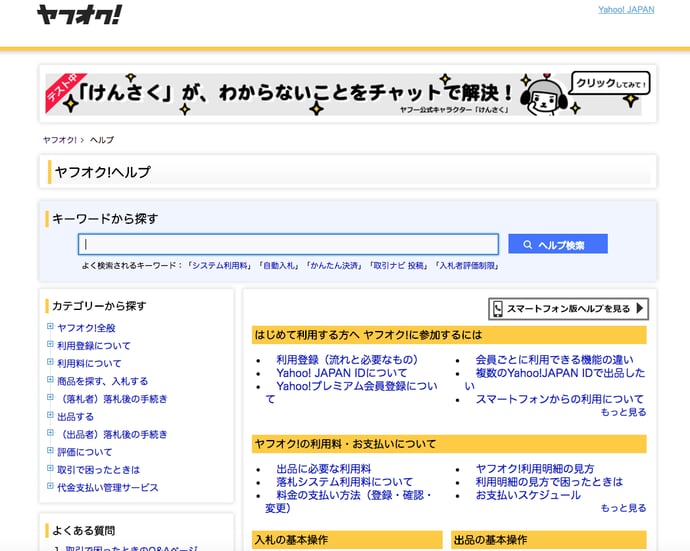Click the smartphone icon in スマートフォン版ヘルプ button
Screen dimensions: 690x551
click(x=497, y=309)
